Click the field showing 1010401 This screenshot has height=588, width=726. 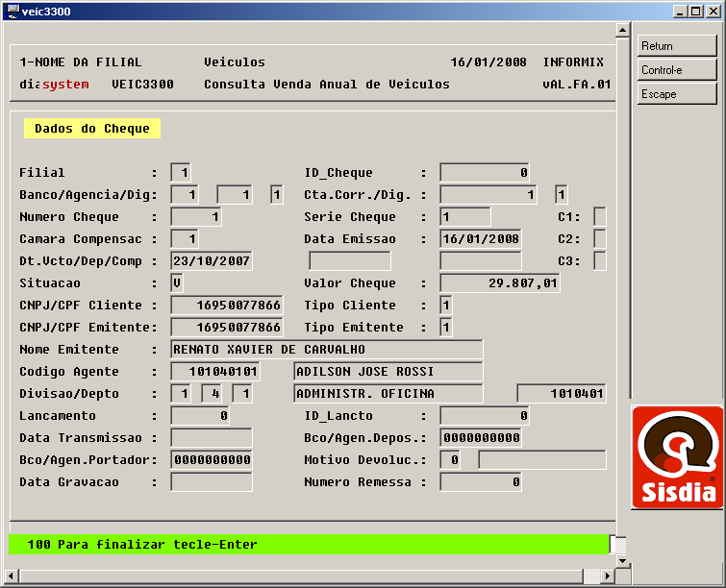562,394
